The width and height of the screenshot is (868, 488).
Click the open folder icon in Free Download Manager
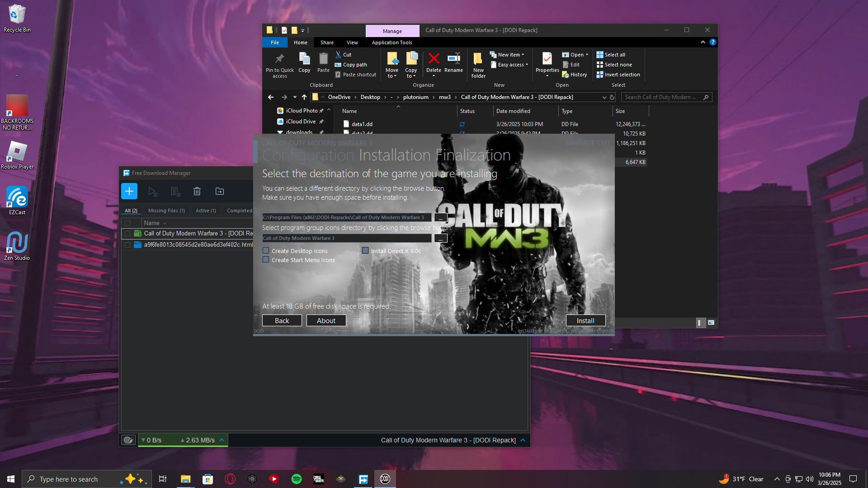tap(220, 191)
